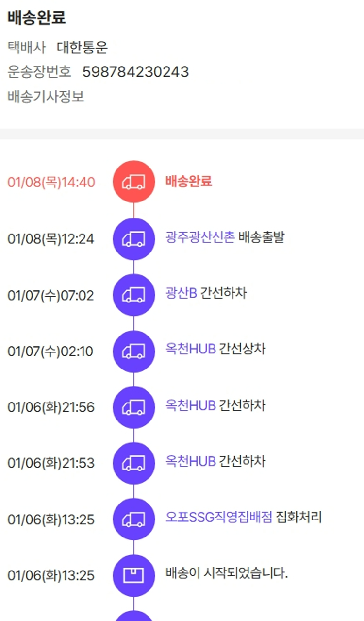Click the tracking number 598784230243
Viewport: 364px width, 621px height.
pos(135,72)
